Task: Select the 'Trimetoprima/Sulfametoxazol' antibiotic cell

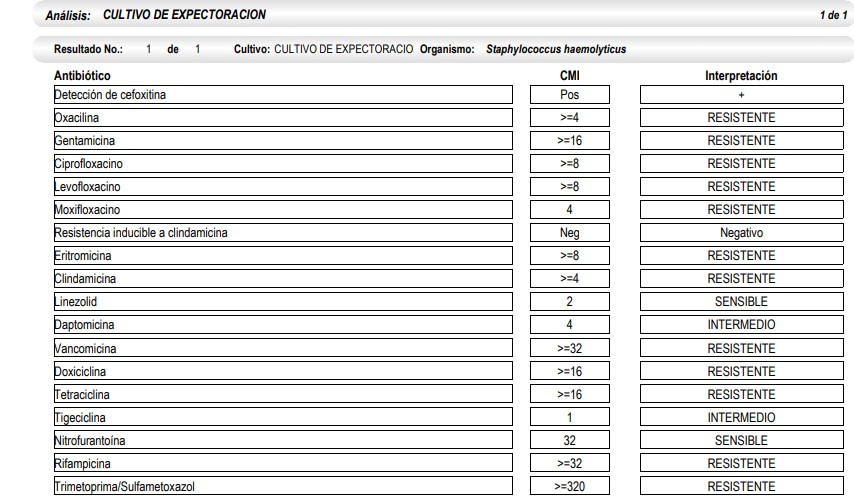Action: pyautogui.click(x=283, y=486)
